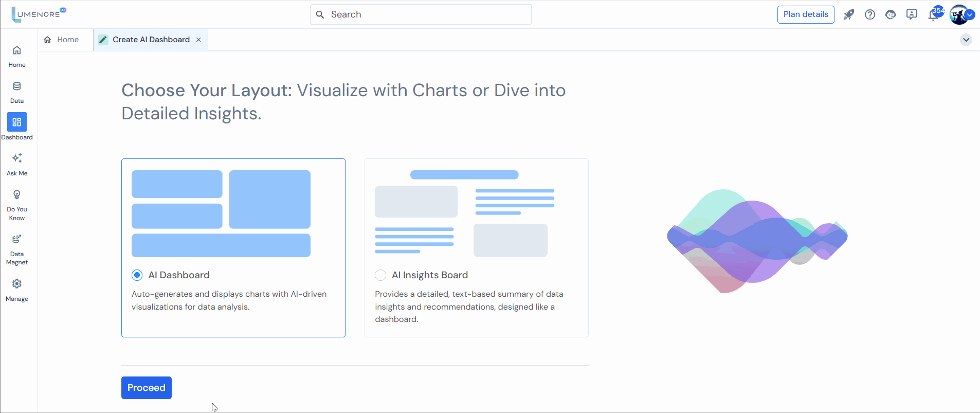Expand the tab list chevron

tap(966, 40)
